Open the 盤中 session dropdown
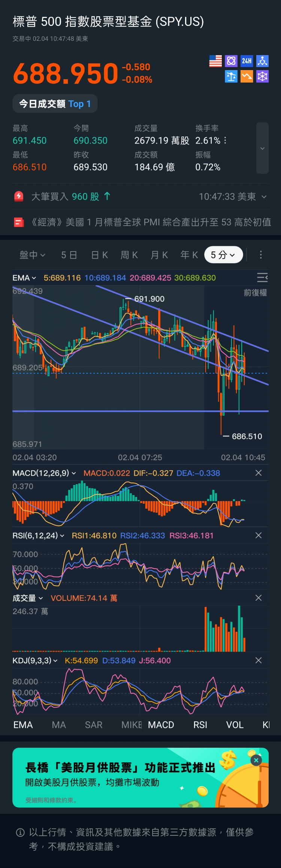The height and width of the screenshot is (868, 281). pos(32,255)
